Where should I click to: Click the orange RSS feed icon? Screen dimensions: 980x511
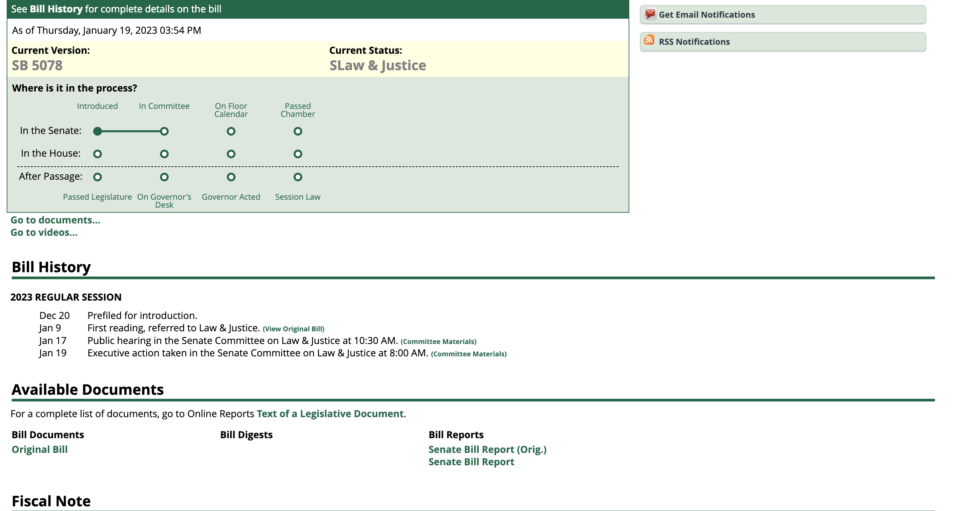click(649, 39)
